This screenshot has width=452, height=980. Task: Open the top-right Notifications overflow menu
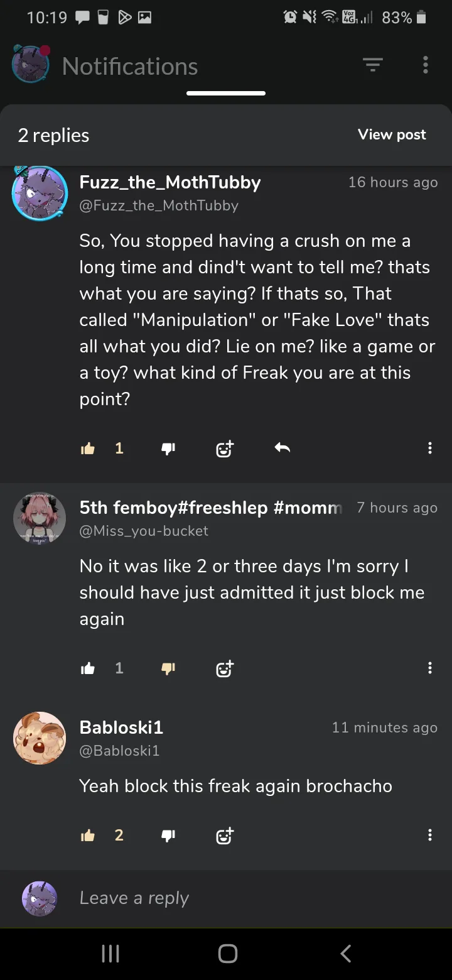pyautogui.click(x=426, y=65)
